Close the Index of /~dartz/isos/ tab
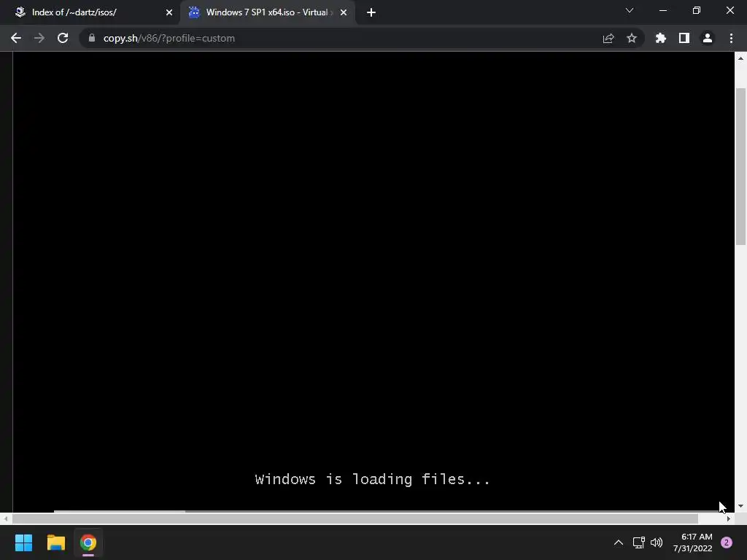Image resolution: width=747 pixels, height=560 pixels. [x=169, y=12]
